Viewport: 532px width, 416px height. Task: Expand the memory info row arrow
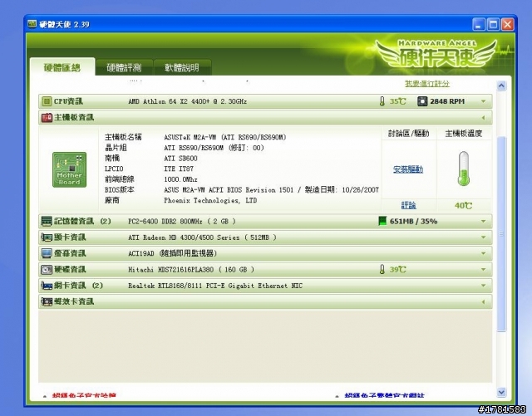483,222
